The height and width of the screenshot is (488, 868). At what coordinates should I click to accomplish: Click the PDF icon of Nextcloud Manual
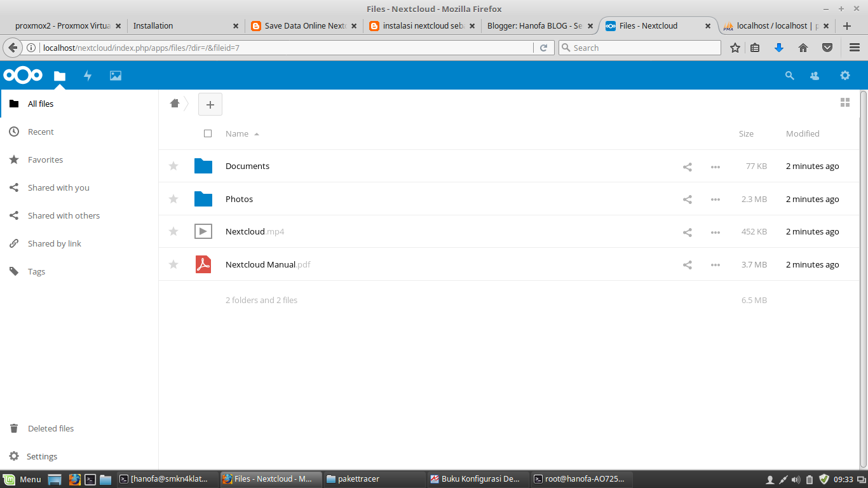(203, 264)
